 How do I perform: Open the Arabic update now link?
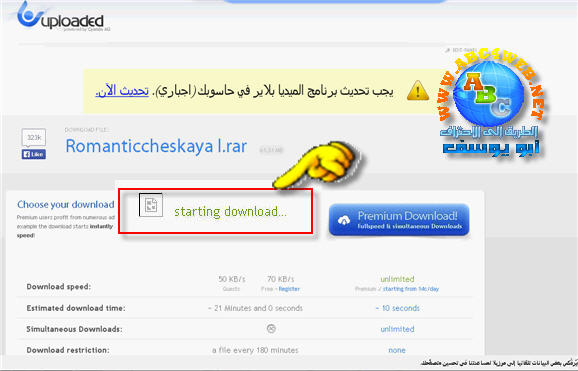click(x=122, y=91)
